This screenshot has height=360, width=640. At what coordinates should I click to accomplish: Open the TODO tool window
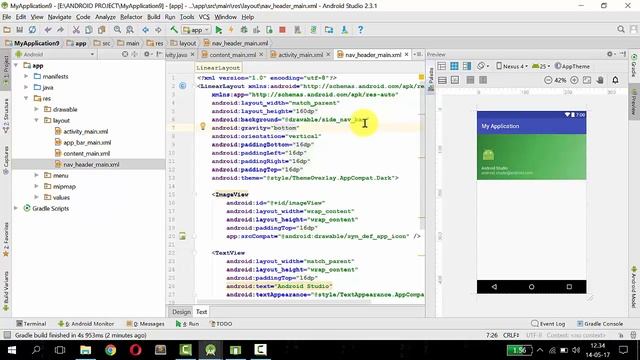pos(221,324)
